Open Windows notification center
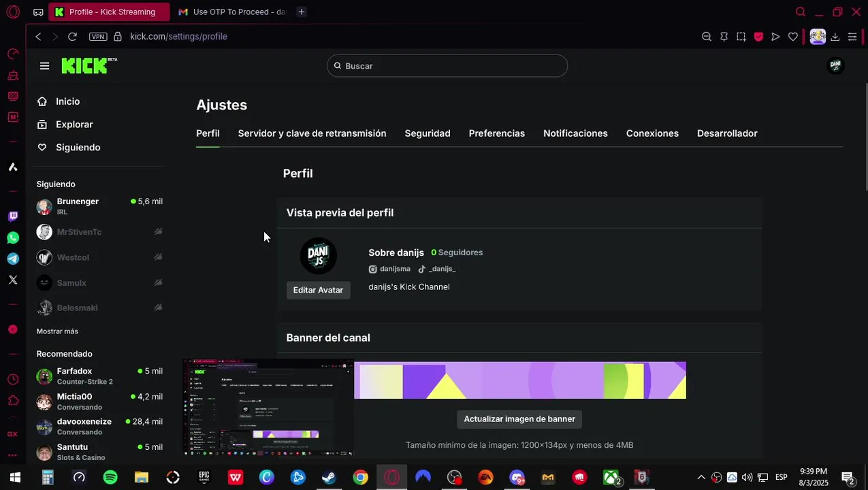Screen dimensions: 868x490 pos(848,478)
